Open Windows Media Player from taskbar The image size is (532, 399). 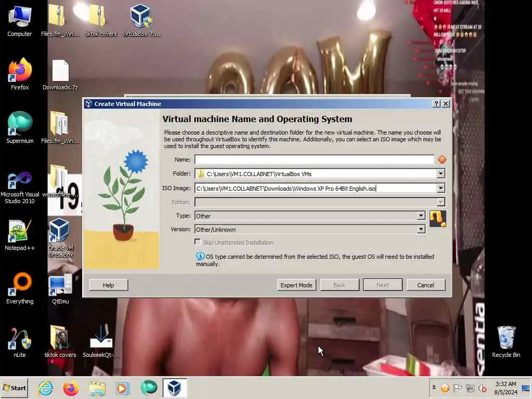[123, 388]
